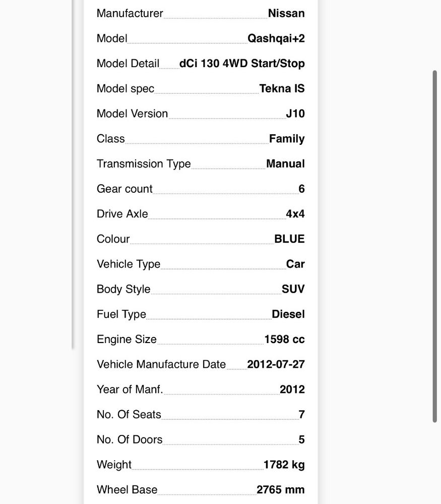Select the value 'J10'
441x504 pixels.
pos(295,114)
